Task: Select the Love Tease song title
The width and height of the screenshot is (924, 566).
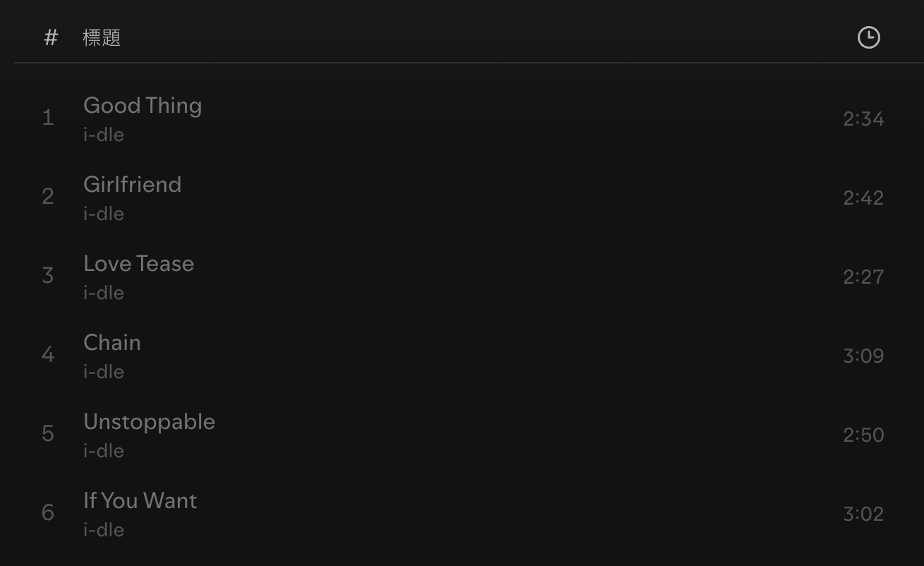Action: tap(139, 264)
